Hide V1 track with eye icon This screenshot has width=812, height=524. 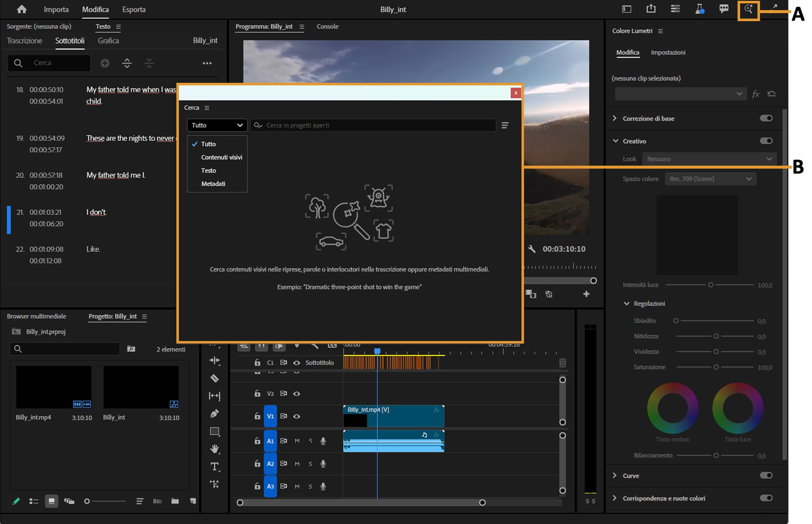pyautogui.click(x=297, y=416)
